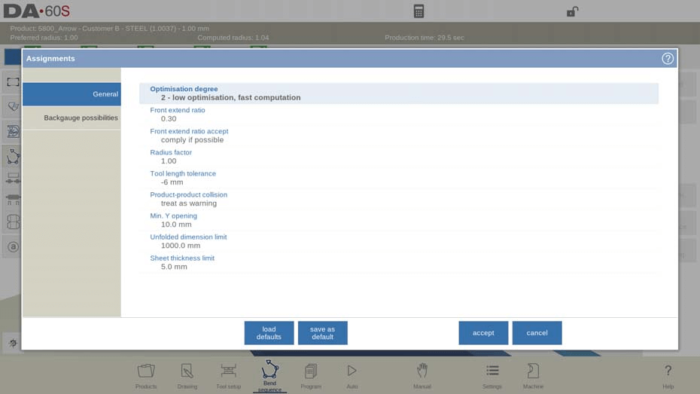The height and width of the screenshot is (394, 700).
Task: Change Front extend ratio accept option
Action: 399,136
